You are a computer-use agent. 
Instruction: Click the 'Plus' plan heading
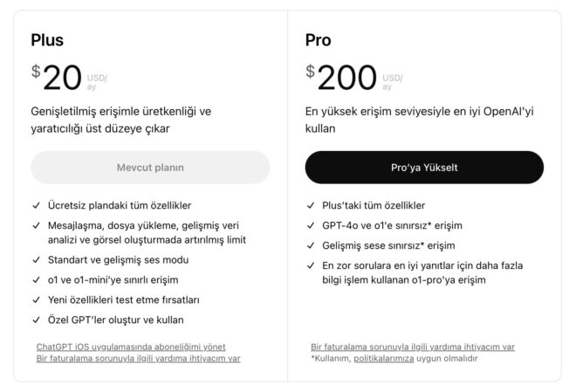47,39
